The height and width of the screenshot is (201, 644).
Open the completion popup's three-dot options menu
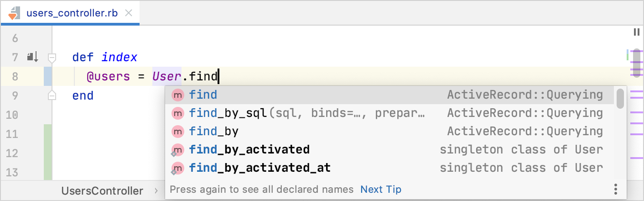point(615,189)
